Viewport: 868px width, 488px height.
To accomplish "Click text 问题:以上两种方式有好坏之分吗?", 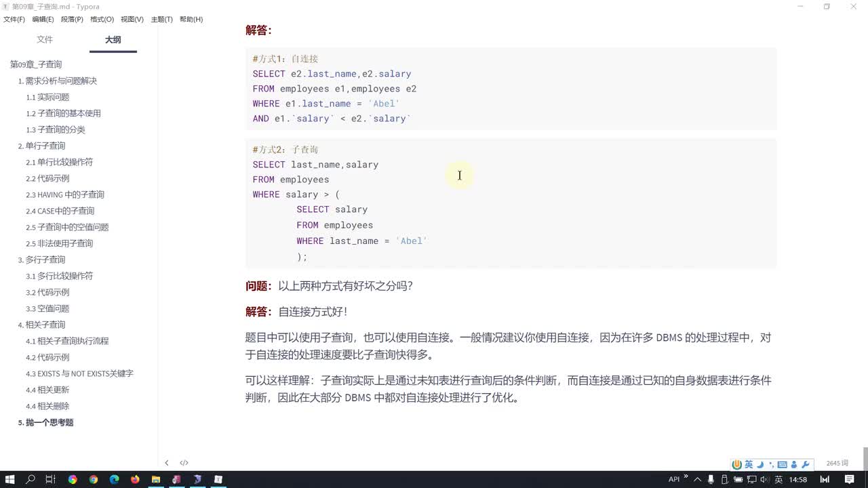I will point(329,286).
